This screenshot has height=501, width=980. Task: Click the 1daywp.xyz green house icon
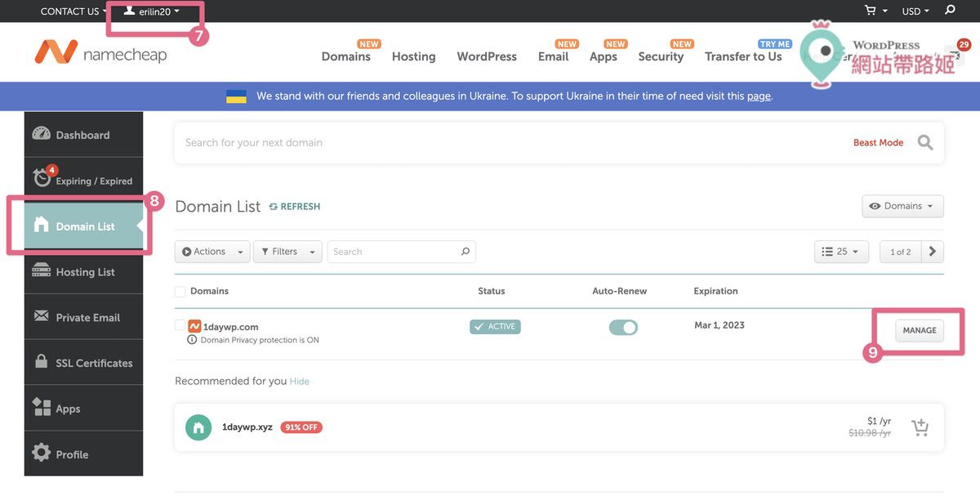198,427
